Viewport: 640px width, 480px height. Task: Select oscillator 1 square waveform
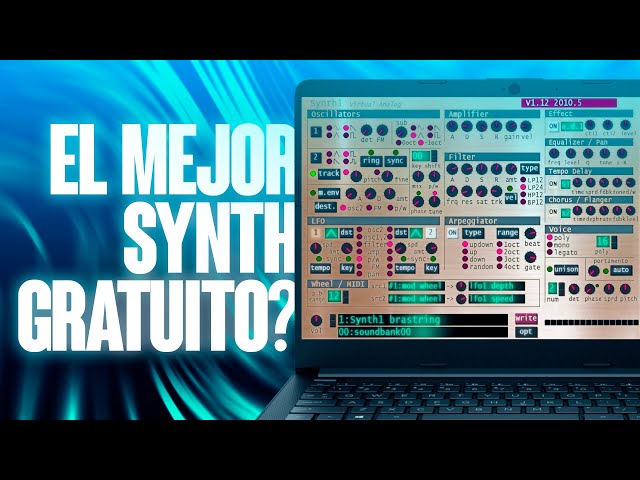[x=346, y=135]
